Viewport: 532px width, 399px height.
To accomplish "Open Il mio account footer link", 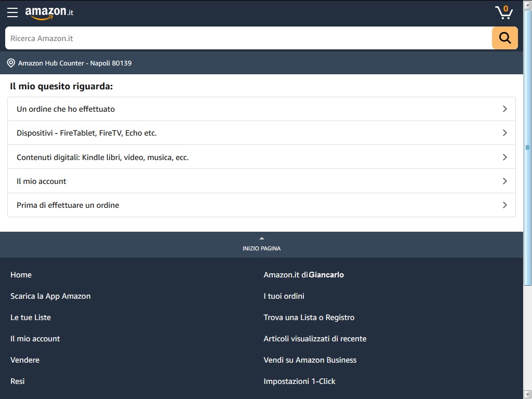I will [35, 339].
